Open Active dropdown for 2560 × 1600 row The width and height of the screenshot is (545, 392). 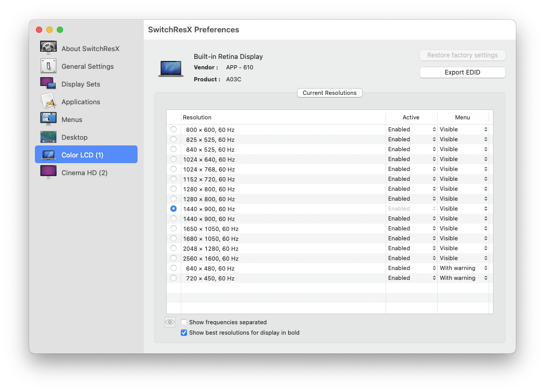[x=412, y=258]
